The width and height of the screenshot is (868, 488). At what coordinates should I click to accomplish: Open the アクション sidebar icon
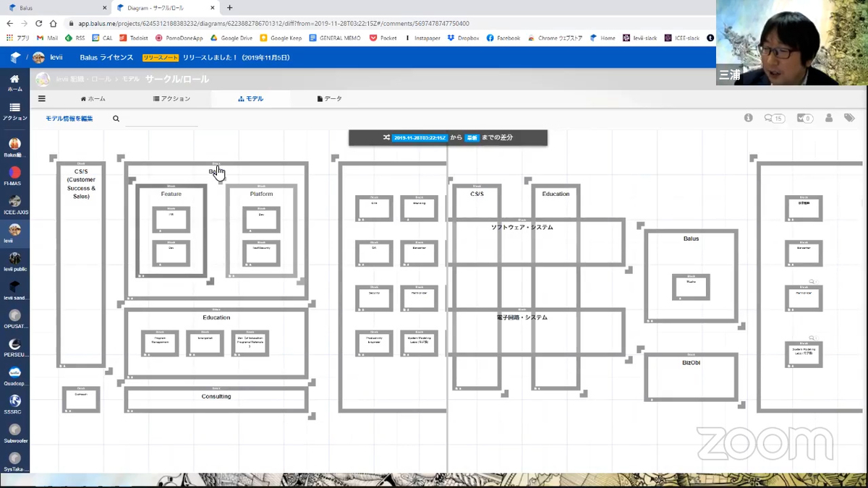tap(14, 111)
